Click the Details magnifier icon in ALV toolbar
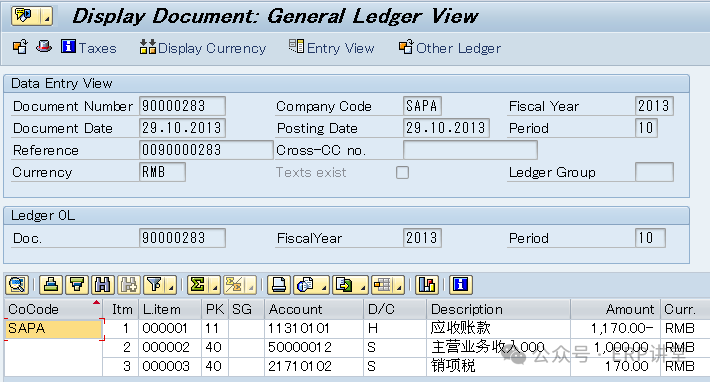The image size is (710, 382). pos(17,285)
